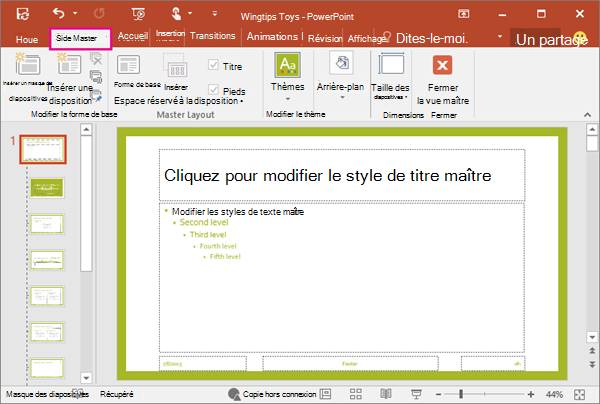Click the delete master icon
The height and width of the screenshot is (404, 600).
pos(96,59)
